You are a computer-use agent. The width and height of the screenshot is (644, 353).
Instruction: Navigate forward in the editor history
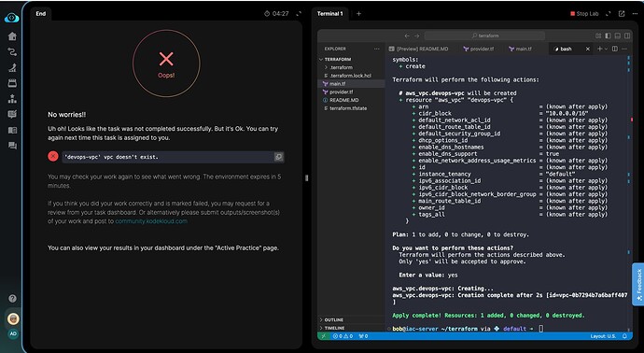click(x=417, y=35)
